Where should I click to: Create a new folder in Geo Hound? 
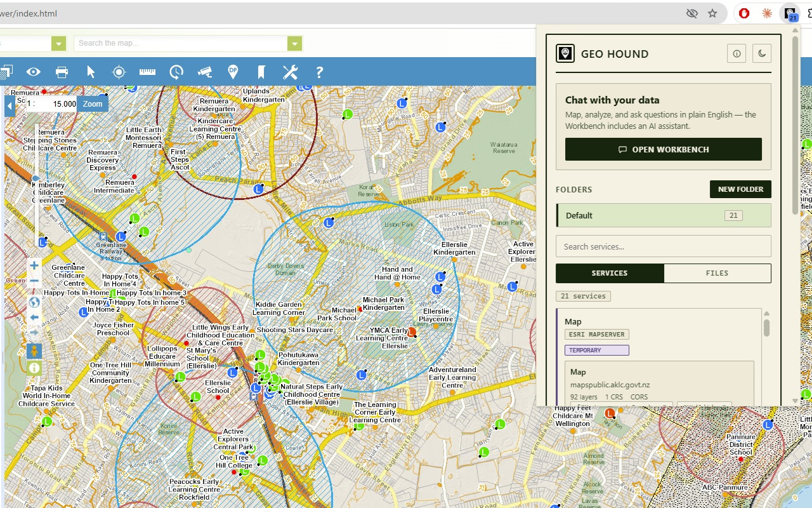[740, 189]
